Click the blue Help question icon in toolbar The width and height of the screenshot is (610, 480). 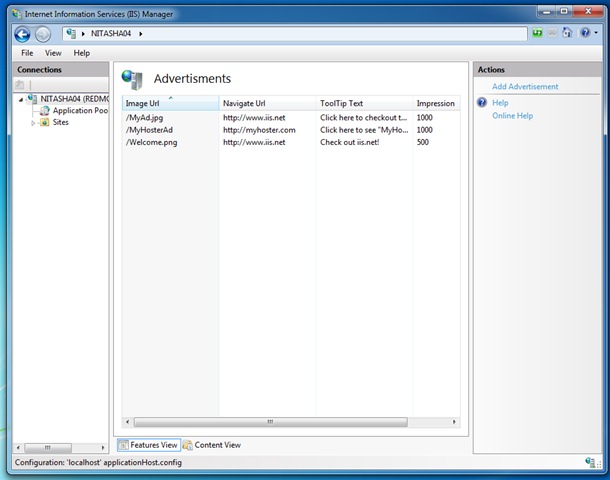585,33
